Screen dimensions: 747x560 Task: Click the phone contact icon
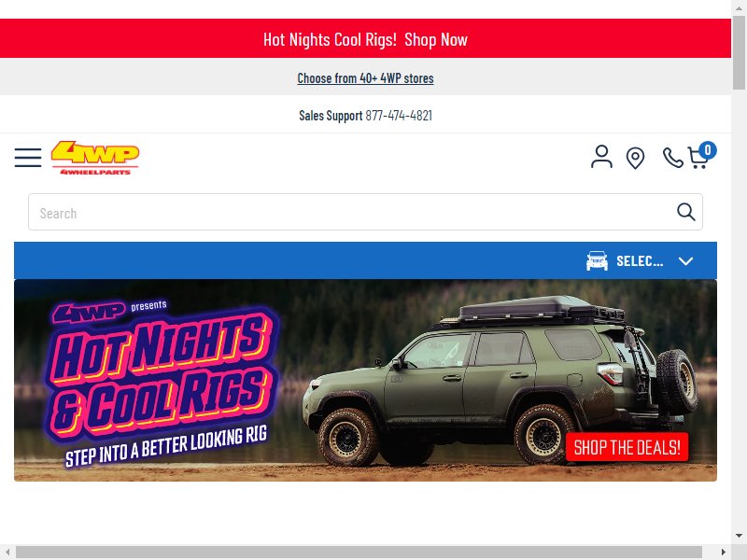(x=672, y=158)
